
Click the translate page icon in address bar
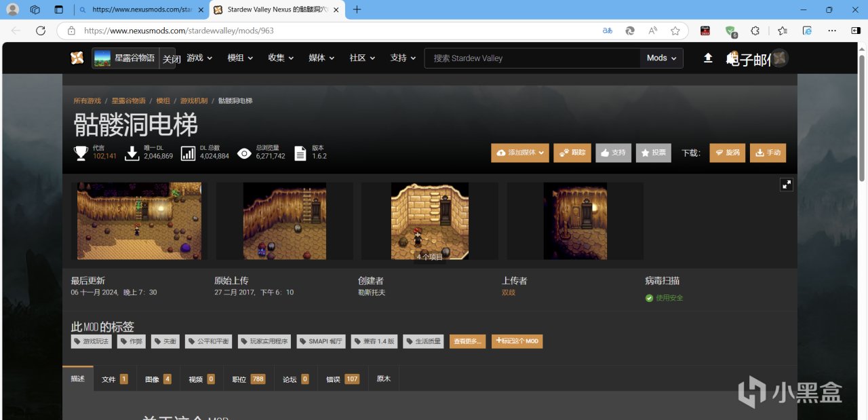point(608,31)
